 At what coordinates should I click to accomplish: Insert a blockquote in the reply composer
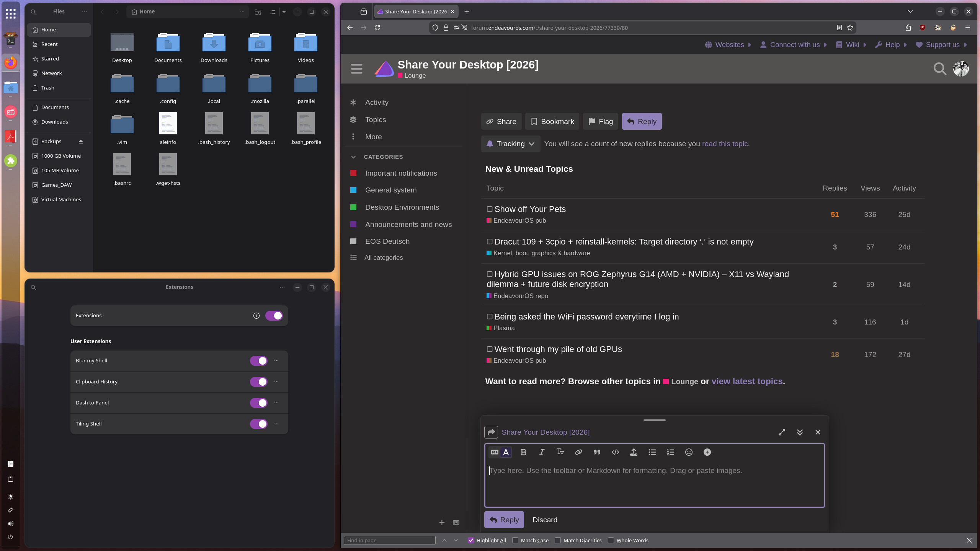click(597, 452)
